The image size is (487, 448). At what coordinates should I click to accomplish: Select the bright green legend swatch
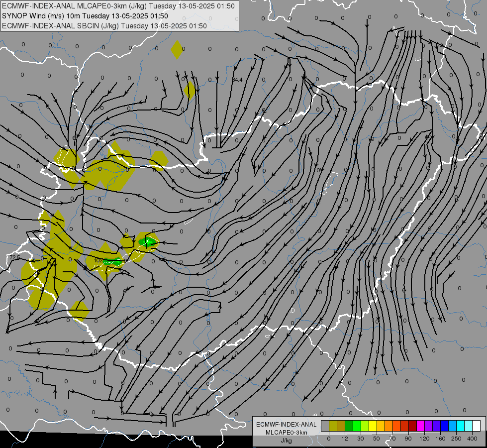pyautogui.click(x=357, y=426)
